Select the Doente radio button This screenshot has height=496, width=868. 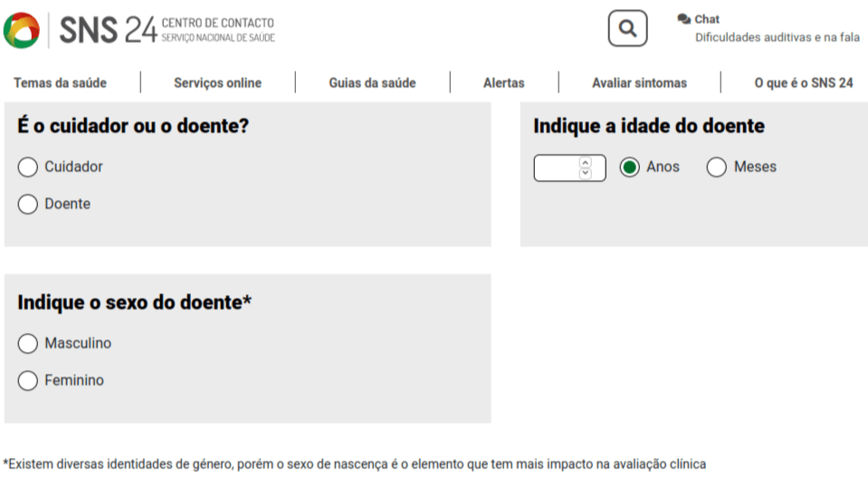(28, 205)
